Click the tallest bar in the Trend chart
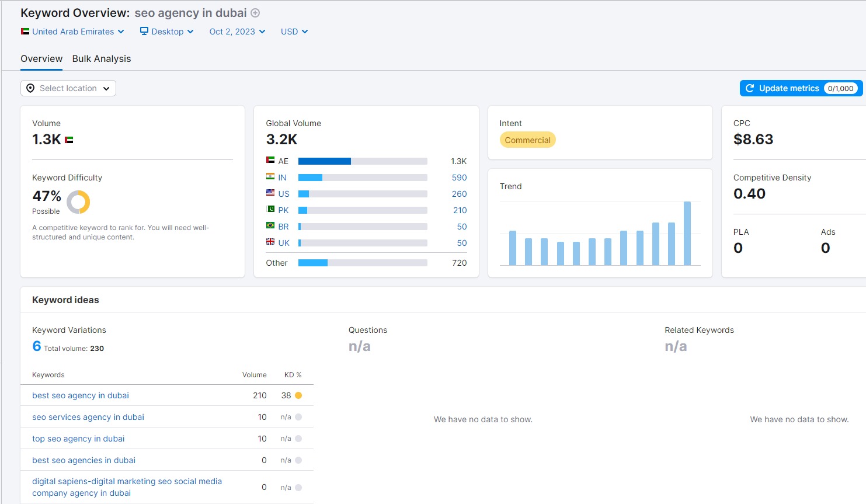The height and width of the screenshot is (504, 866). (x=687, y=233)
